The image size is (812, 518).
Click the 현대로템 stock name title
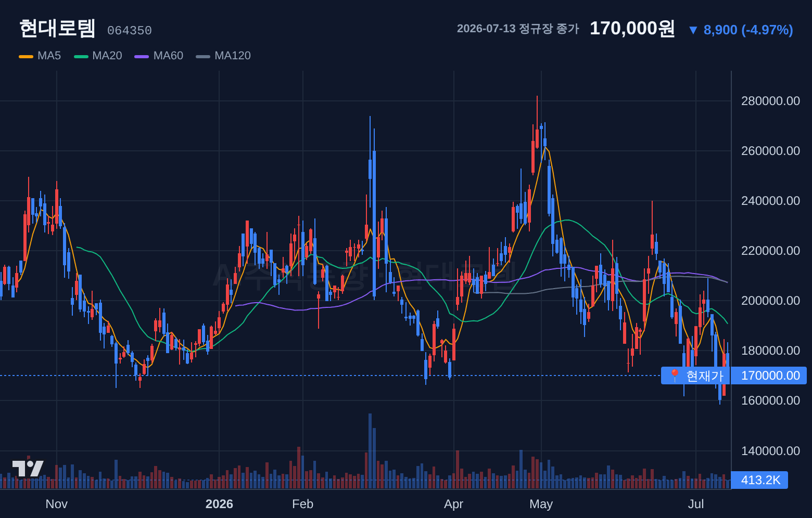click(57, 28)
